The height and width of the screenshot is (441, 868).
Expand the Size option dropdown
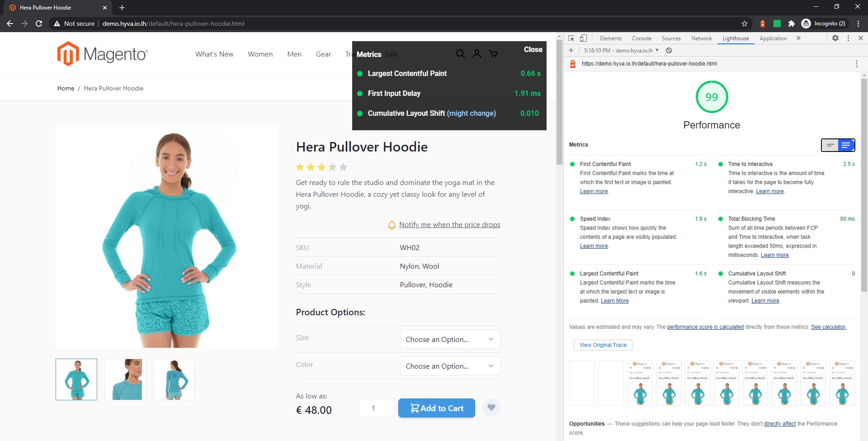(450, 339)
